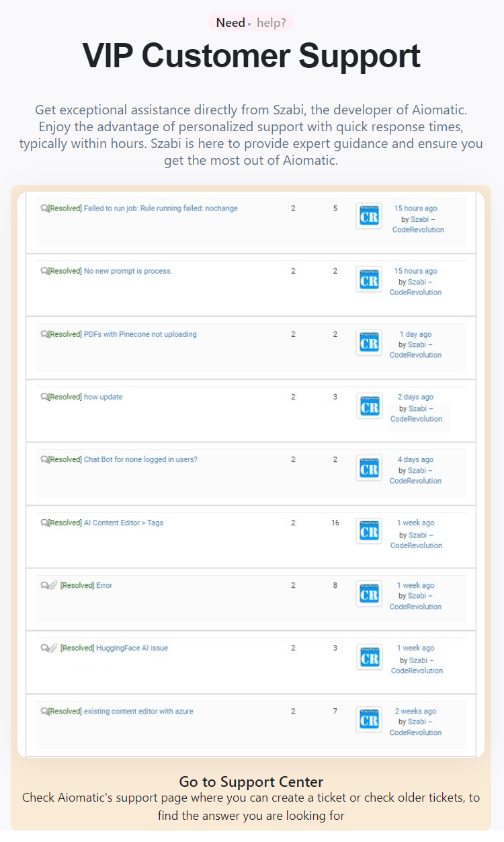Click CR avatar beside 'AI Content Editor' ticket

tap(369, 531)
